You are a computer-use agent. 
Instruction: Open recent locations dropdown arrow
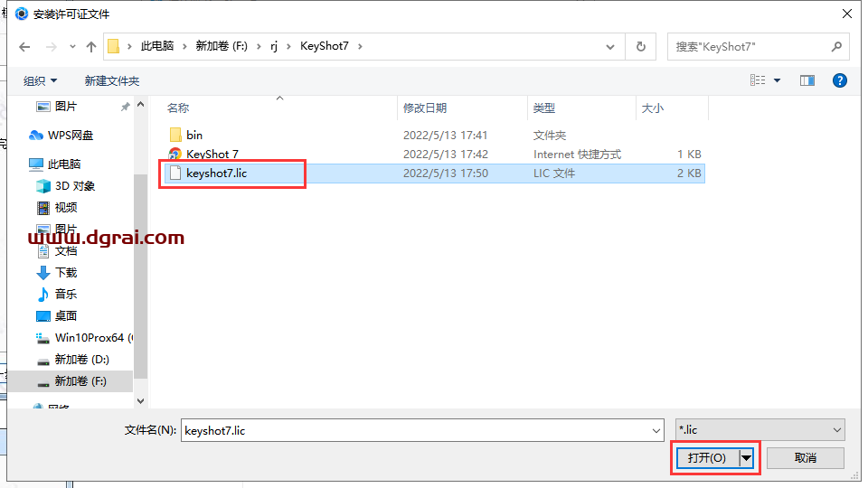click(72, 47)
